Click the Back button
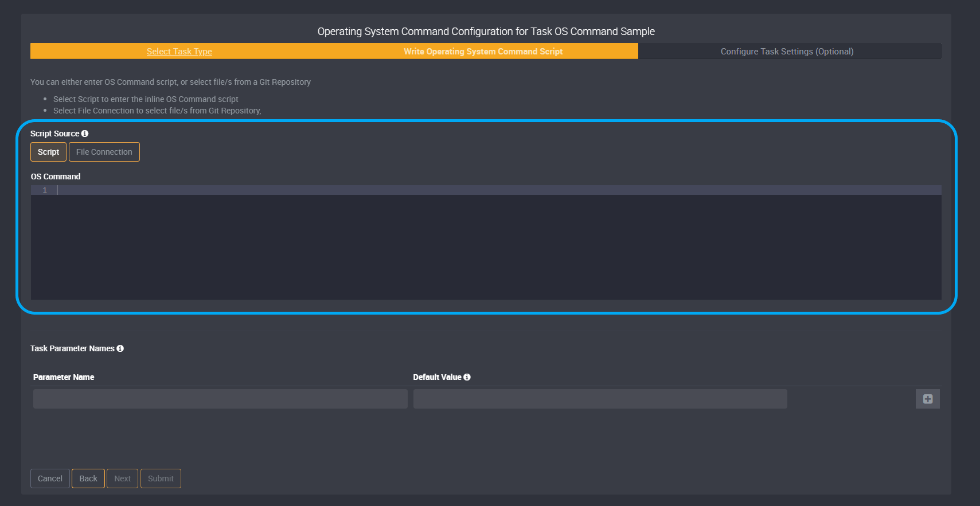980x506 pixels. (88, 478)
